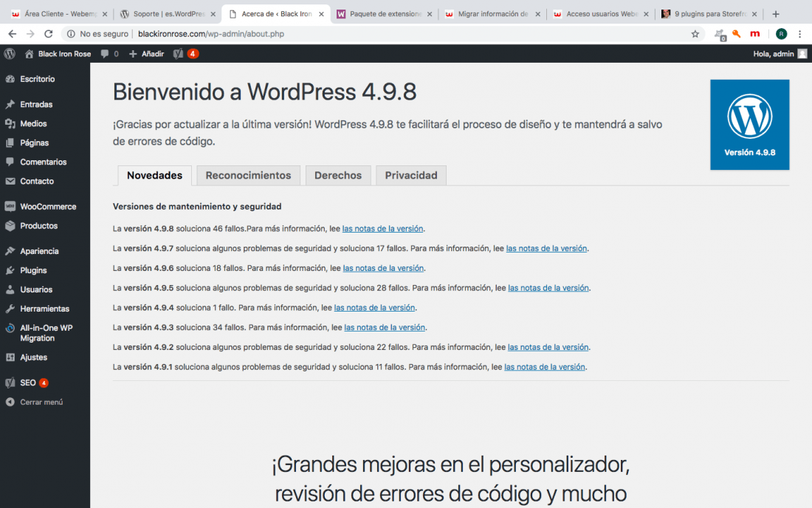Open version 4.9.1 release notes link
This screenshot has height=508, width=812.
point(545,367)
